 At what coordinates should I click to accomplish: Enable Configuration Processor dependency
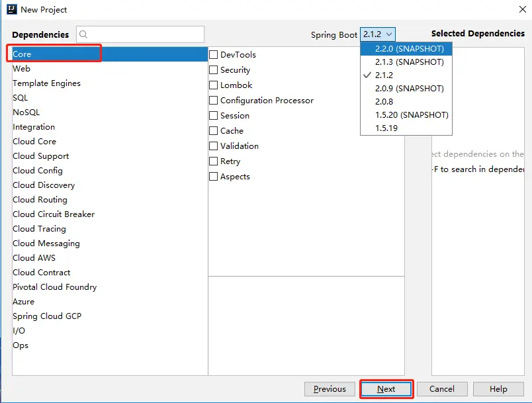point(214,101)
